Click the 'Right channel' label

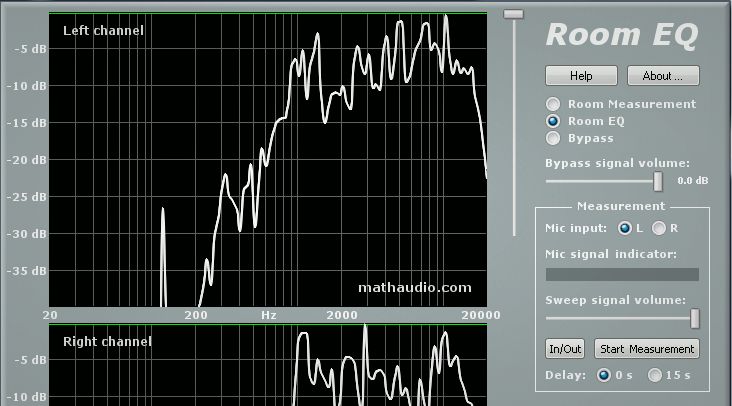107,342
